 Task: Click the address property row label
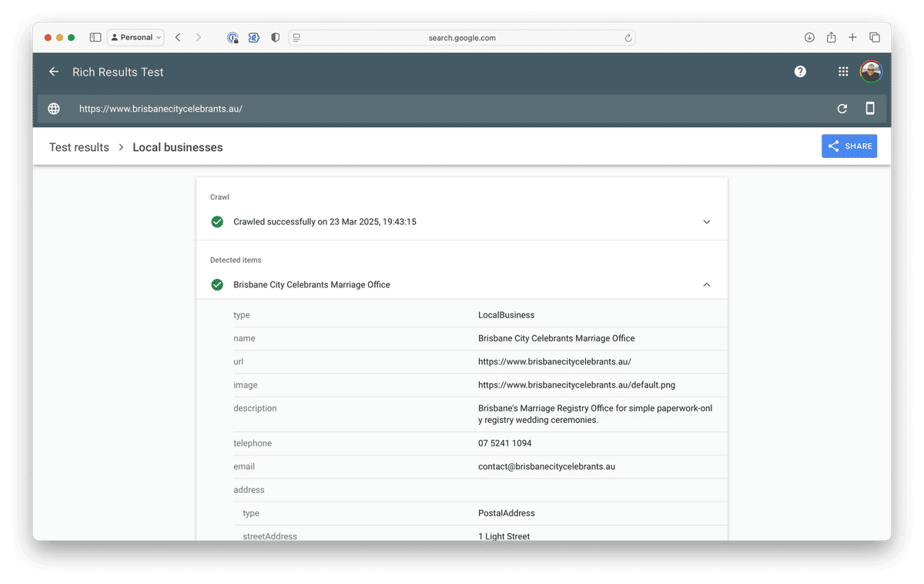click(249, 490)
